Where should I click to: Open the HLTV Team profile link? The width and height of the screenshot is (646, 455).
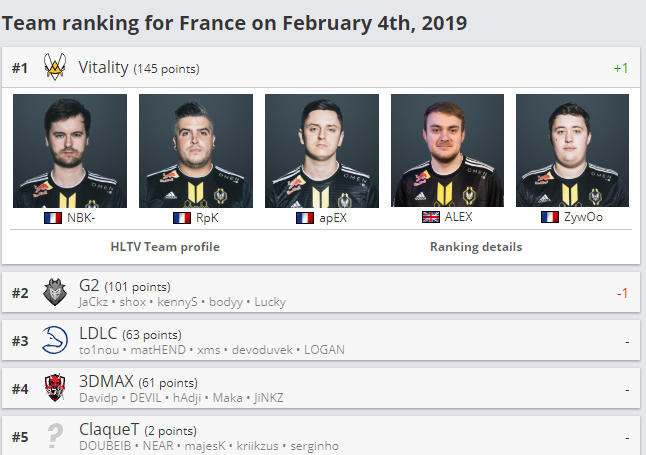[165, 247]
